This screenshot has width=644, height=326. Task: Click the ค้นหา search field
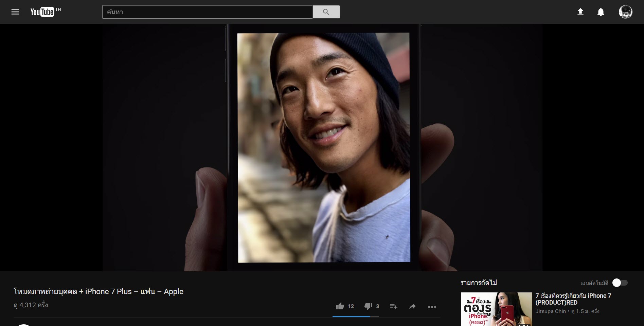point(207,12)
